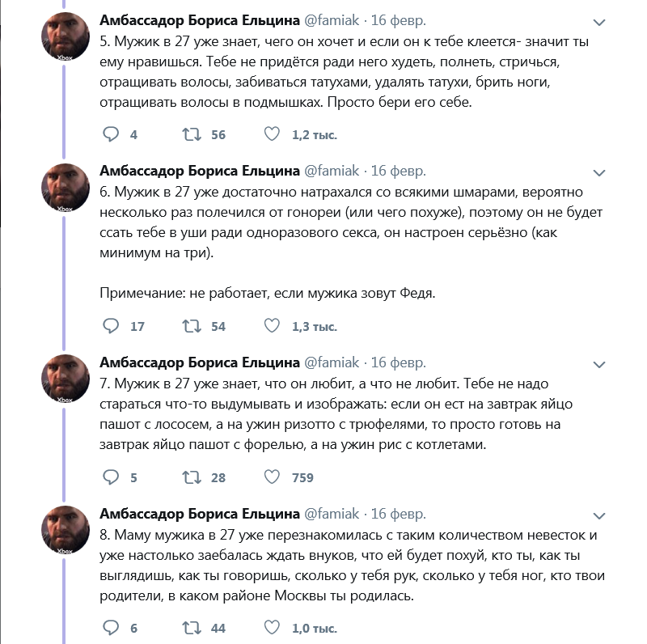Open replies on tweet 7

coord(112,477)
